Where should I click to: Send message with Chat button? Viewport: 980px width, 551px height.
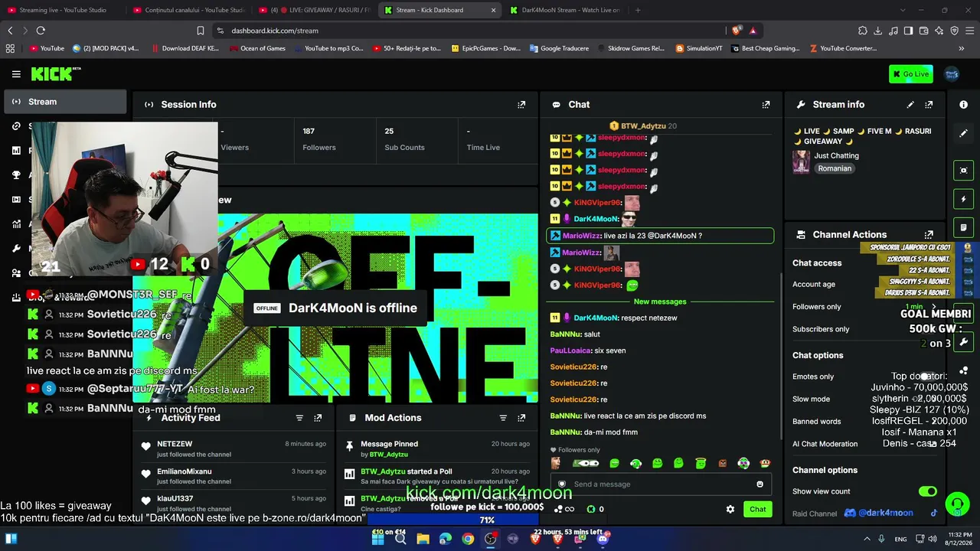pos(758,509)
